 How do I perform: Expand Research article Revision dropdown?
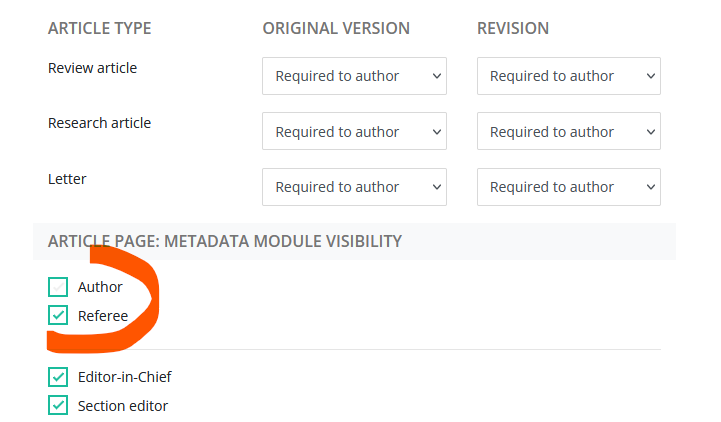(568, 132)
